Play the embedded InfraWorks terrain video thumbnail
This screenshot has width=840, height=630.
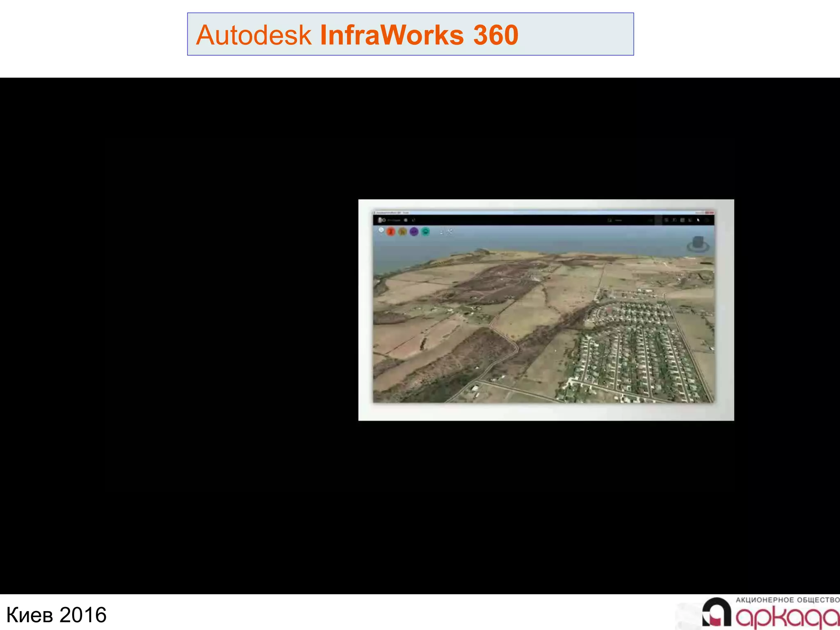(x=546, y=310)
